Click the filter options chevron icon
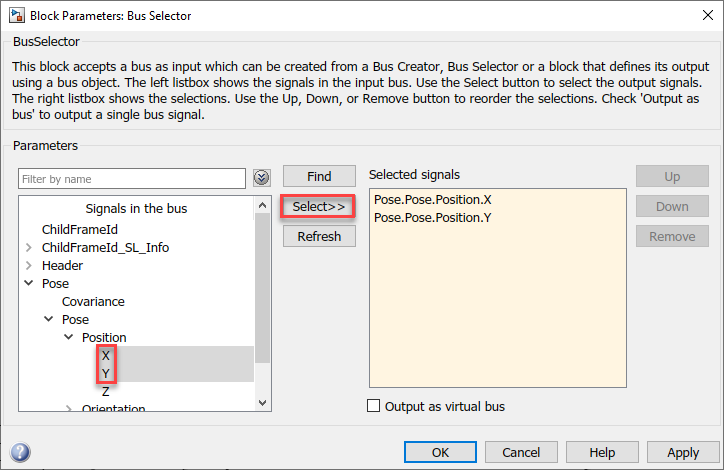This screenshot has height=470, width=724. 262,178
